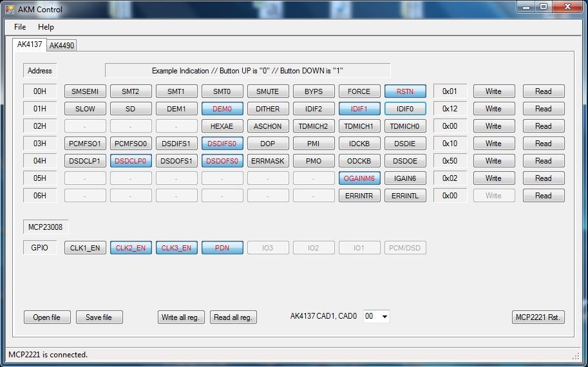
Task: Toggle the SMUTE bit button
Action: pyautogui.click(x=268, y=91)
